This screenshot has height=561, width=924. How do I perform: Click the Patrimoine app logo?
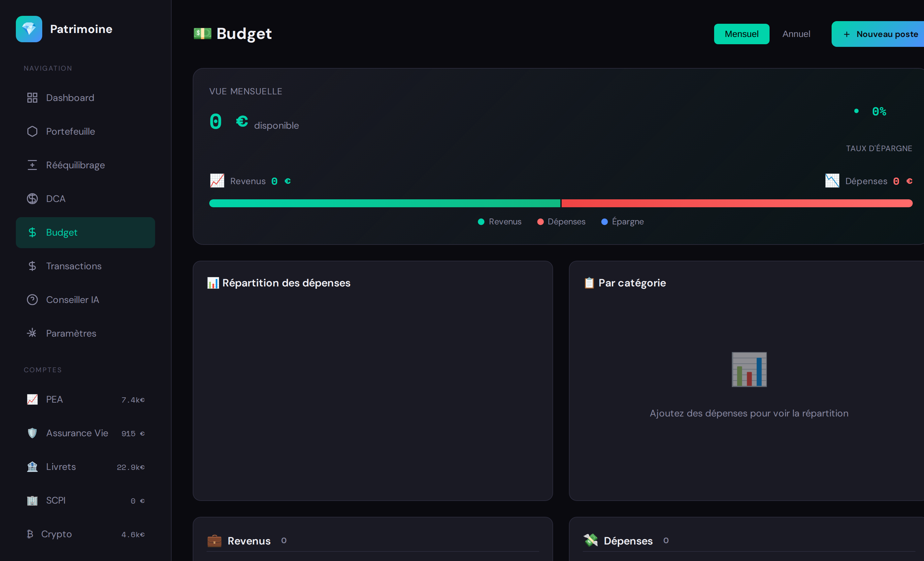pos(29,29)
